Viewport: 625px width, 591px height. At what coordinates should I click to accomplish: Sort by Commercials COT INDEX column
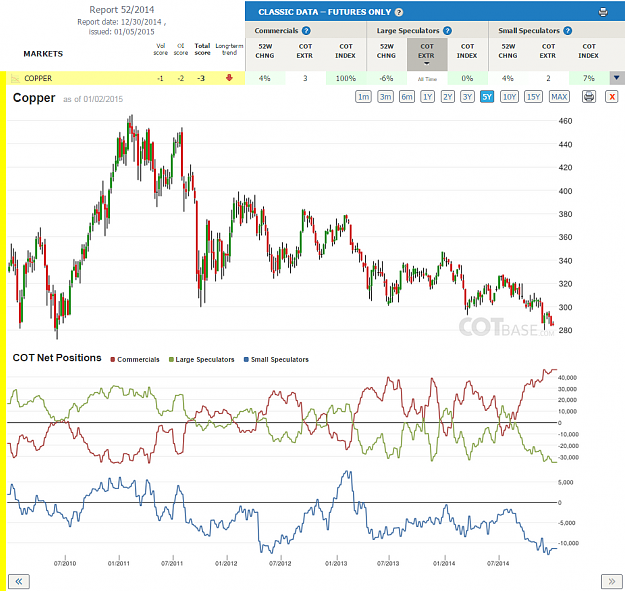click(346, 51)
